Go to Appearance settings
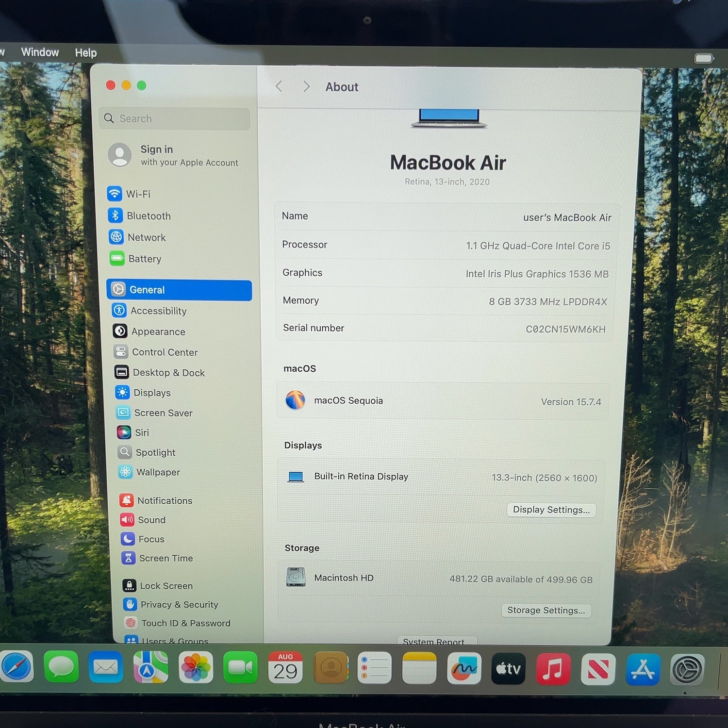The height and width of the screenshot is (728, 728). [149, 331]
